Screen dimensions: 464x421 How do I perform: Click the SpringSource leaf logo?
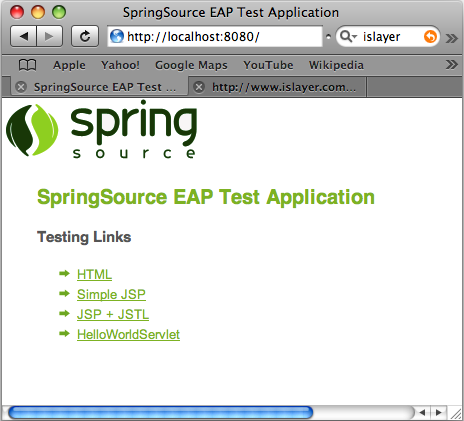32,130
